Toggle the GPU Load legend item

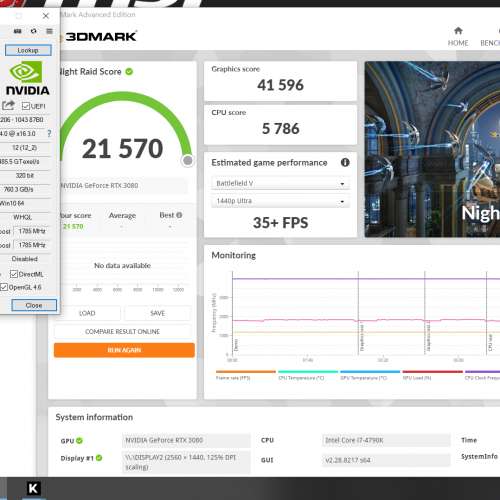(432, 375)
